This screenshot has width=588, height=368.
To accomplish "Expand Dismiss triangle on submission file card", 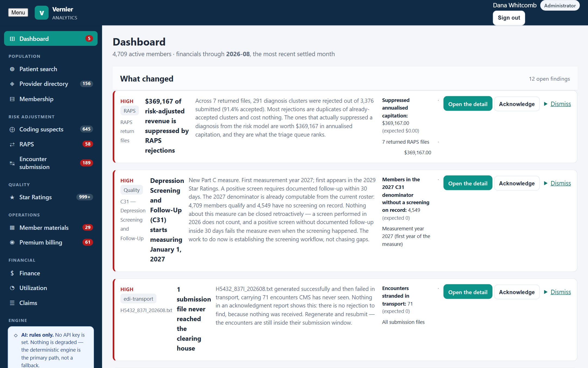I will [x=546, y=292].
